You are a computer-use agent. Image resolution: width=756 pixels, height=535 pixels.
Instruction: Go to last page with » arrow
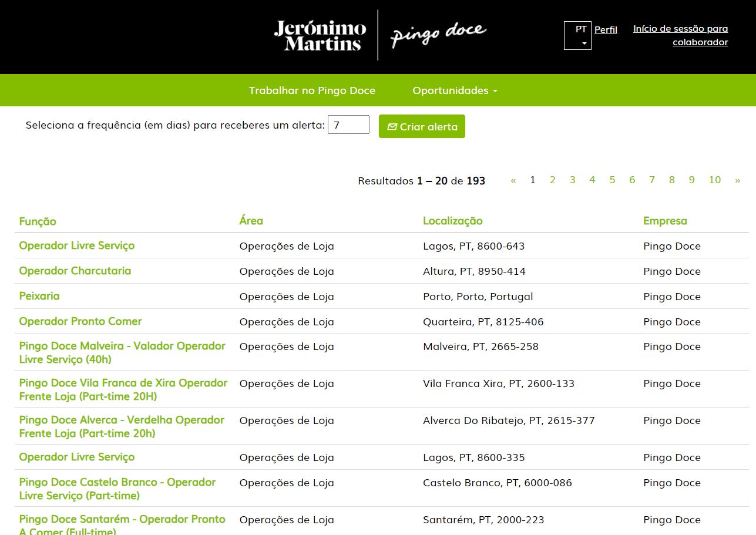(737, 180)
